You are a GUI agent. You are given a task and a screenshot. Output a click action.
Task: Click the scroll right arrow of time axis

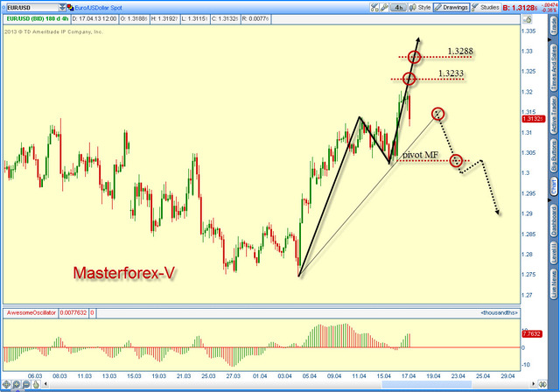click(533, 384)
